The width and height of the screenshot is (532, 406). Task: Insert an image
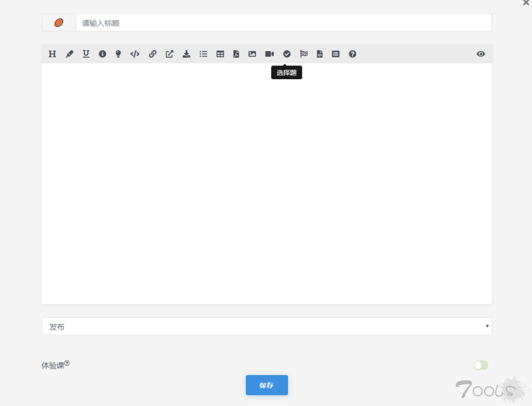[x=252, y=54]
